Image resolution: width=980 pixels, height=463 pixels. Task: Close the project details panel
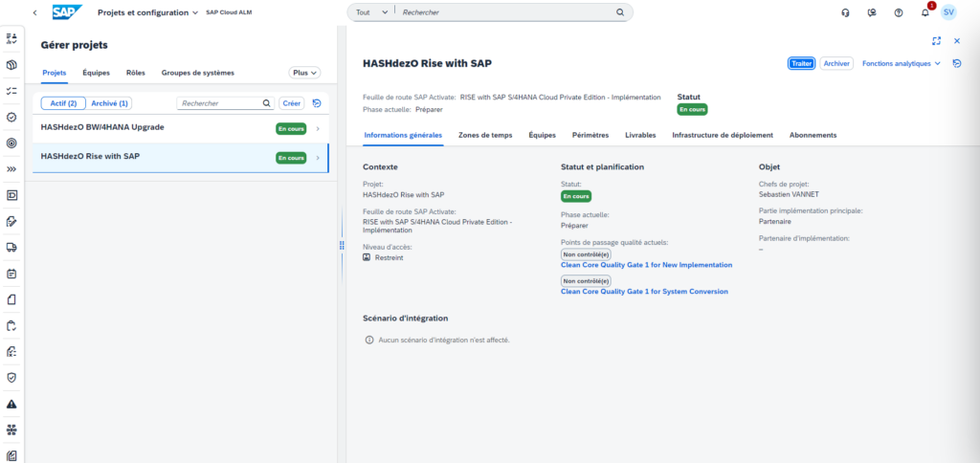click(957, 40)
